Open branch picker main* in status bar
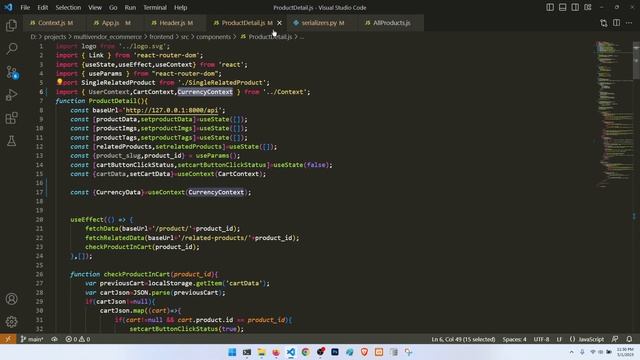Image resolution: width=640 pixels, height=360 pixels. [x=32, y=339]
